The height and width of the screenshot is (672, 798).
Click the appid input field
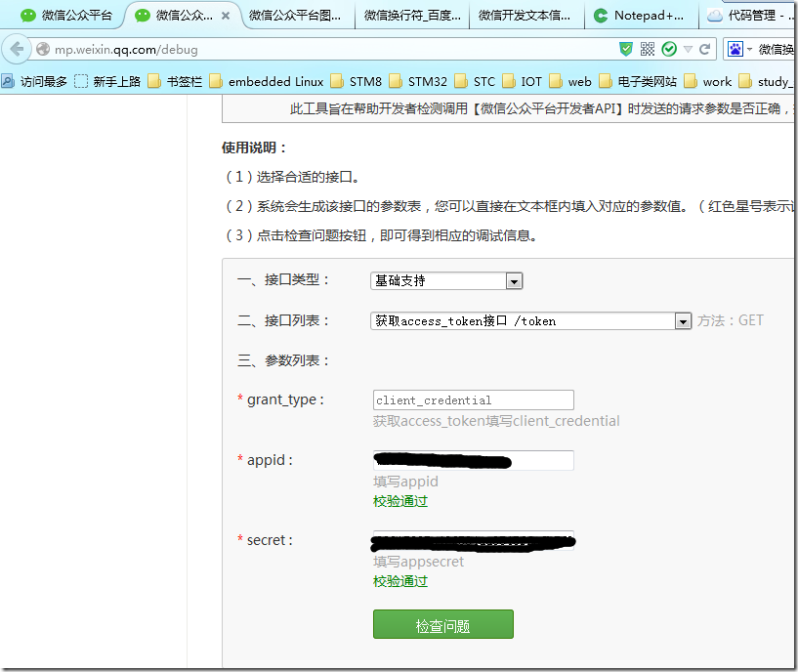474,460
